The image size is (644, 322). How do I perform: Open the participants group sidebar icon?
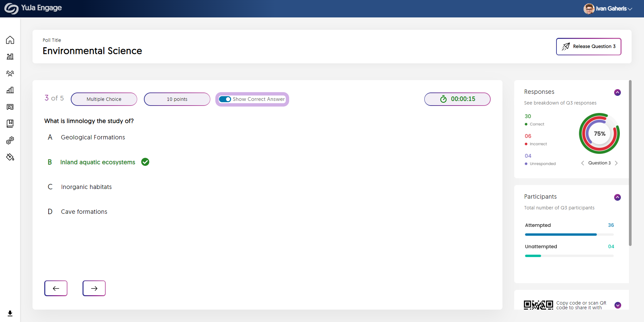(x=10, y=73)
